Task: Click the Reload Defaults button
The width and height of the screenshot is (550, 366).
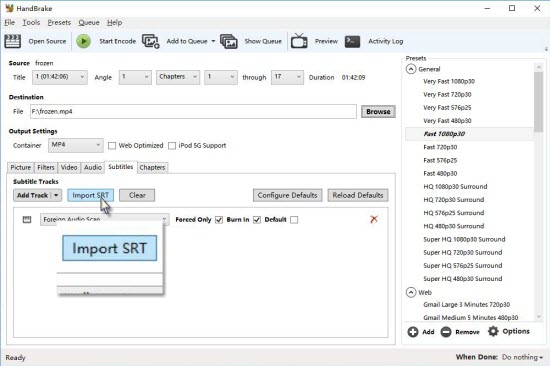Action: (358, 195)
